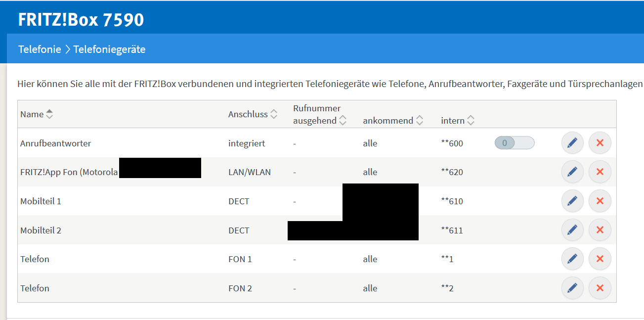Image resolution: width=644 pixels, height=320 pixels.
Task: Delete the FRITZ!App Fon entry
Action: pyautogui.click(x=600, y=172)
